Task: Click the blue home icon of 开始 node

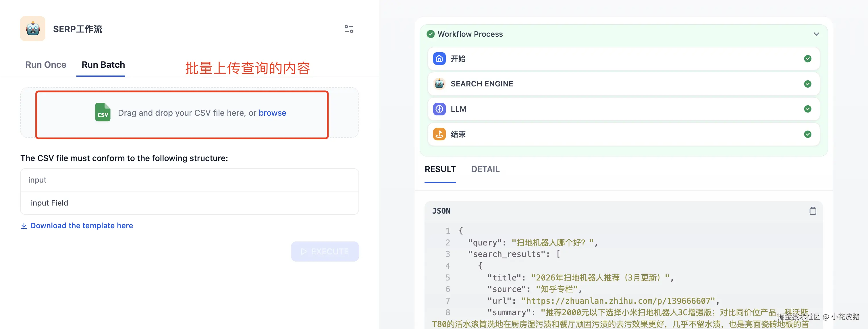Action: [x=439, y=59]
